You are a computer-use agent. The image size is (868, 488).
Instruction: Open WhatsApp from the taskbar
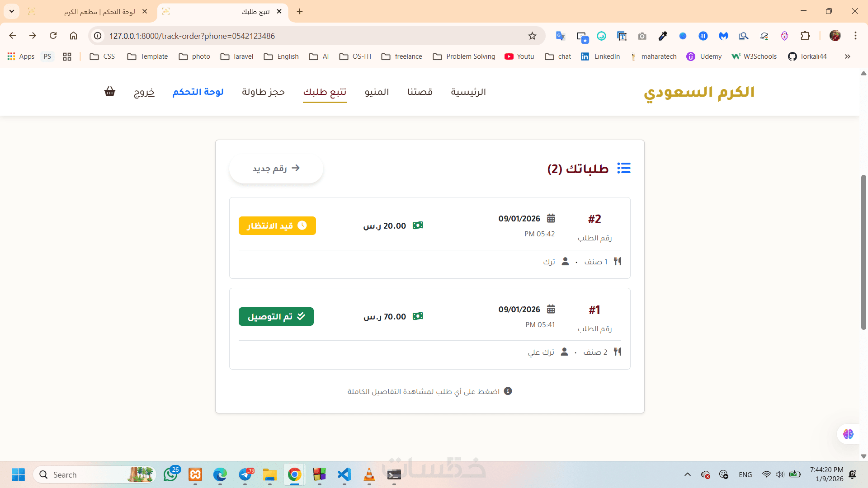coord(170,474)
